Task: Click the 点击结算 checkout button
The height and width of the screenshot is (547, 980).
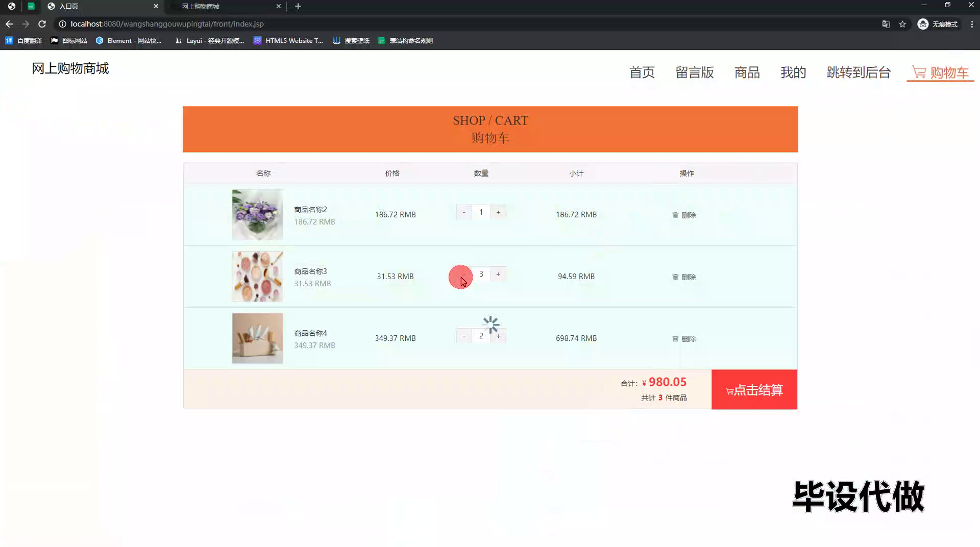Action: (x=754, y=390)
